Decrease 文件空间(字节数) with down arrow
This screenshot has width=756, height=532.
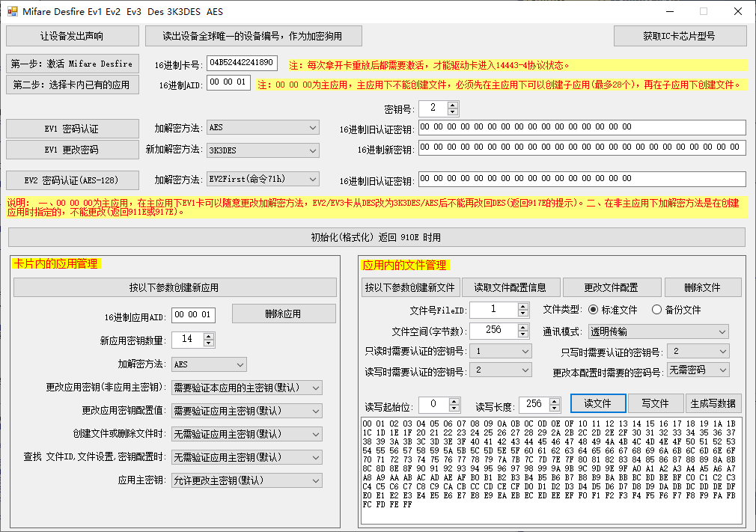[x=523, y=334]
